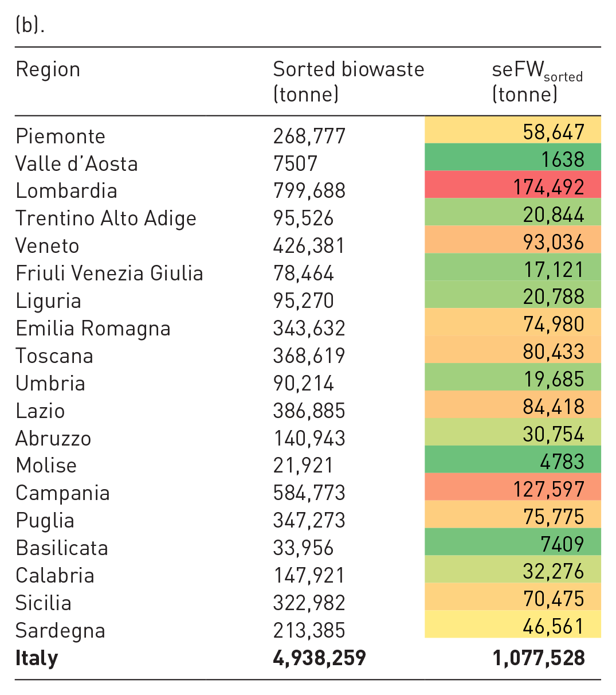Click the green Molise cell 4783
Image resolution: width=616 pixels, height=695 pixels.
click(513, 459)
